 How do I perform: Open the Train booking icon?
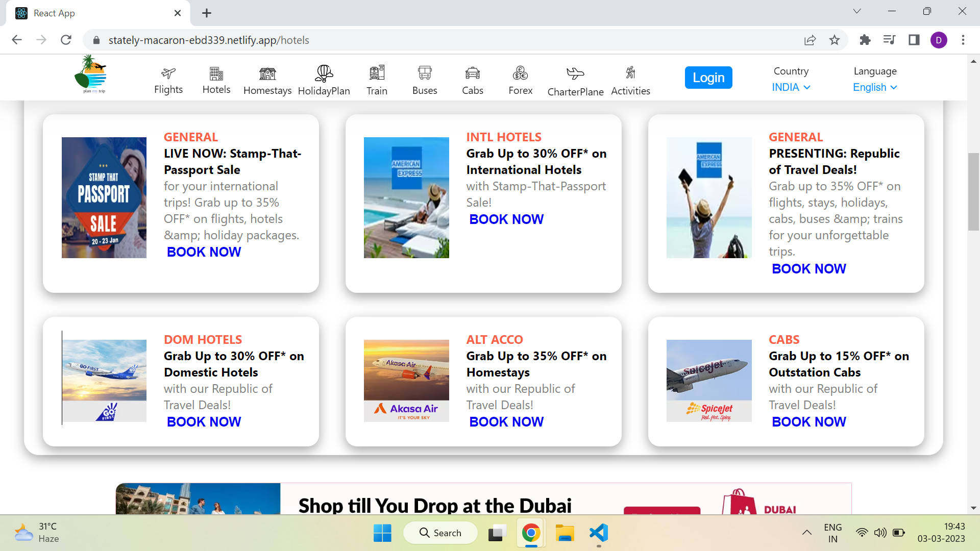pyautogui.click(x=377, y=73)
